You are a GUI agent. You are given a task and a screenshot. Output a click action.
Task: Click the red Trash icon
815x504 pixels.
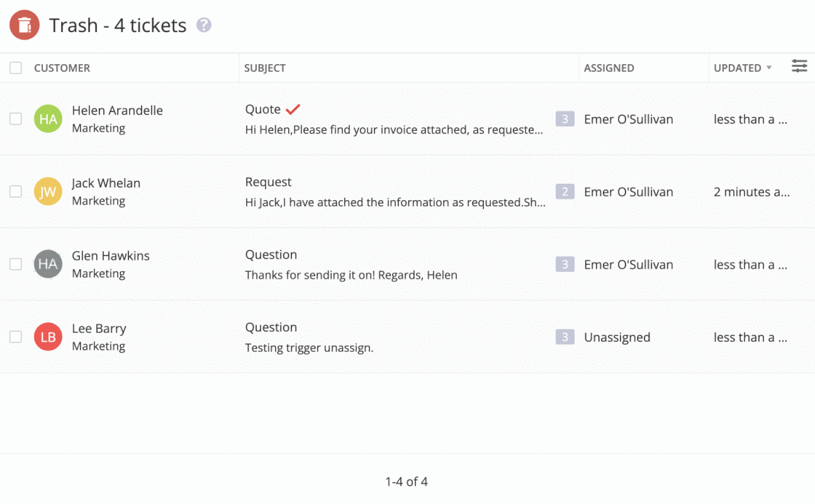pyautogui.click(x=24, y=25)
